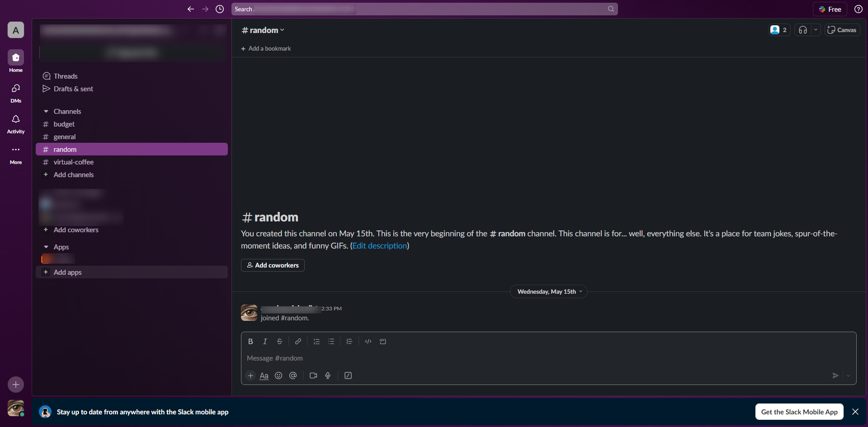Click Add apps in the sidebar
The image size is (868, 427).
pos(132,272)
